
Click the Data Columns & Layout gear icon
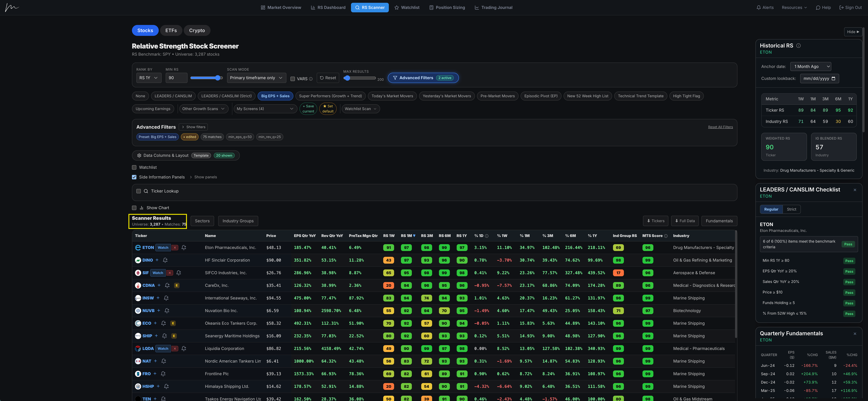coord(139,156)
